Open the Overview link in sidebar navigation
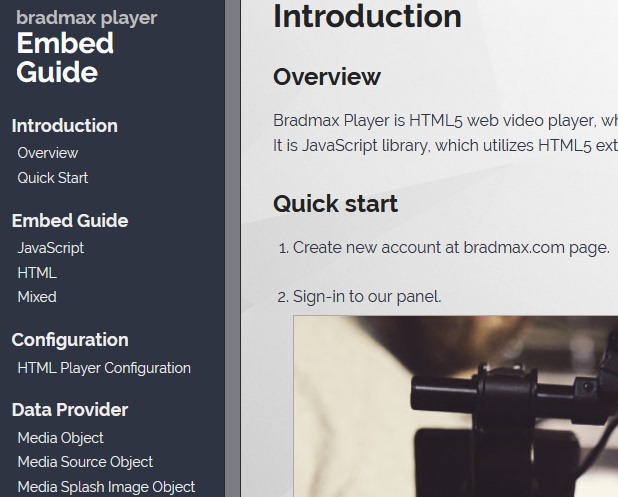Image resolution: width=618 pixels, height=497 pixels. (47, 153)
